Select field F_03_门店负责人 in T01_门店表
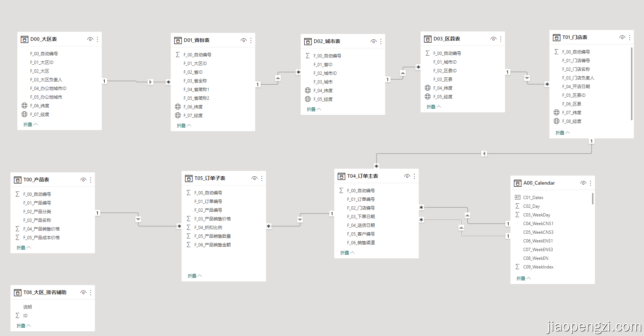The width and height of the screenshot is (644, 336). [578, 78]
